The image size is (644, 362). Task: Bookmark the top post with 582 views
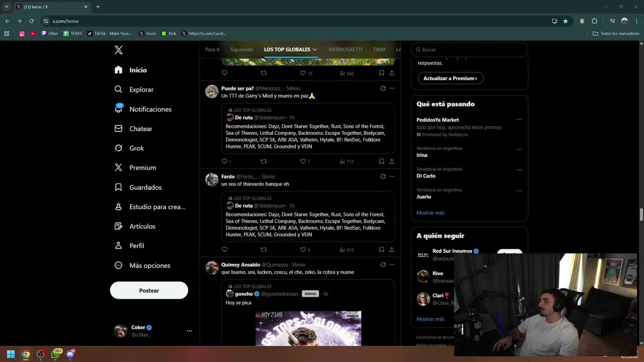(382, 73)
